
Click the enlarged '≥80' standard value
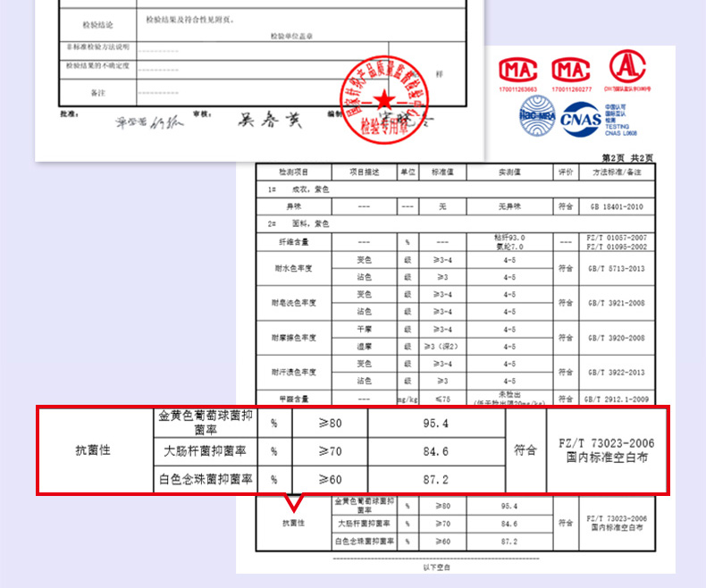(330, 424)
